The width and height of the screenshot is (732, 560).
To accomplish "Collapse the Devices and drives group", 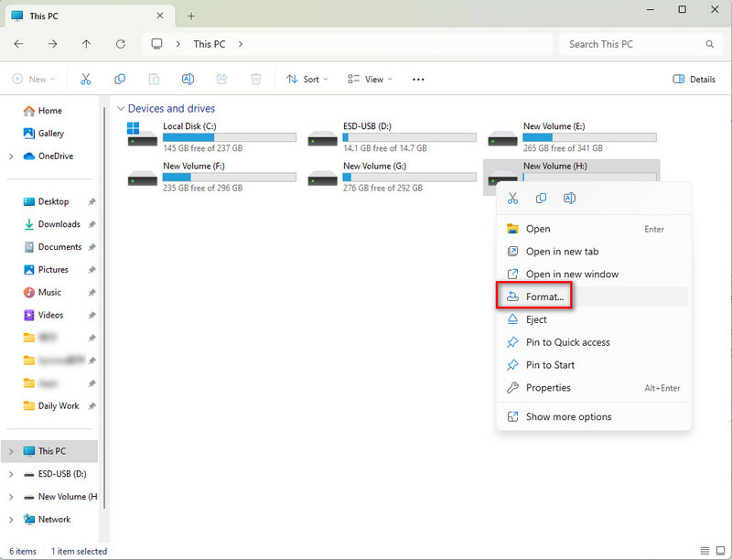I will click(121, 109).
